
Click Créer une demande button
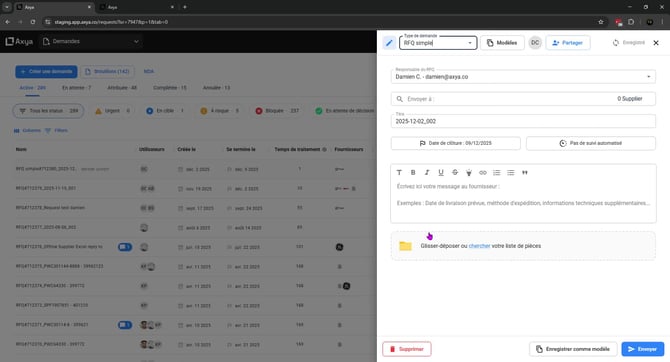pos(46,71)
